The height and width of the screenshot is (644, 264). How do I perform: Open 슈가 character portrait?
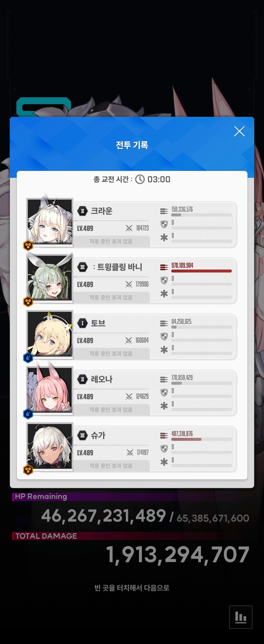coord(50,446)
